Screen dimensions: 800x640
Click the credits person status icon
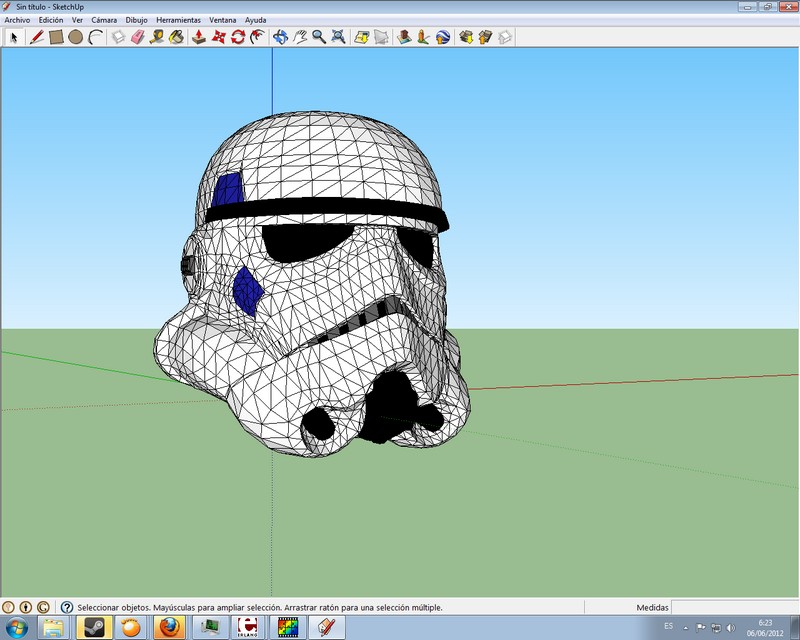coord(26,607)
